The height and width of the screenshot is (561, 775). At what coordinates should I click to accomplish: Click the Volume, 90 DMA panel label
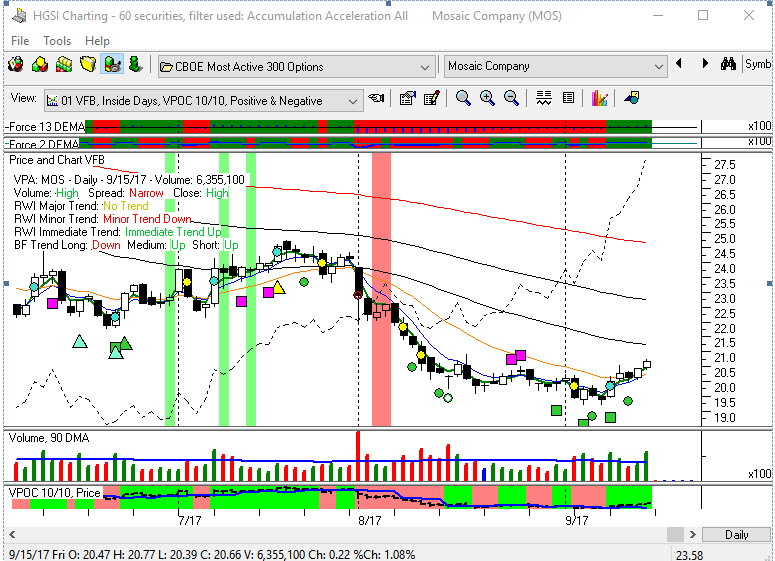pyautogui.click(x=49, y=438)
